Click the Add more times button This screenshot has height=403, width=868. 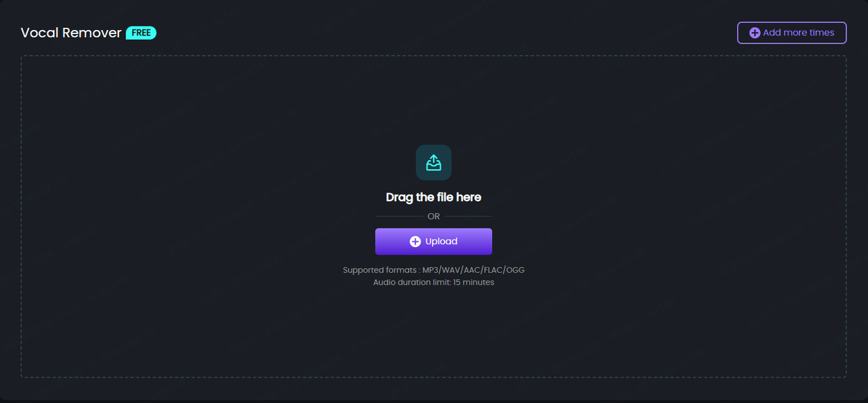click(x=792, y=33)
